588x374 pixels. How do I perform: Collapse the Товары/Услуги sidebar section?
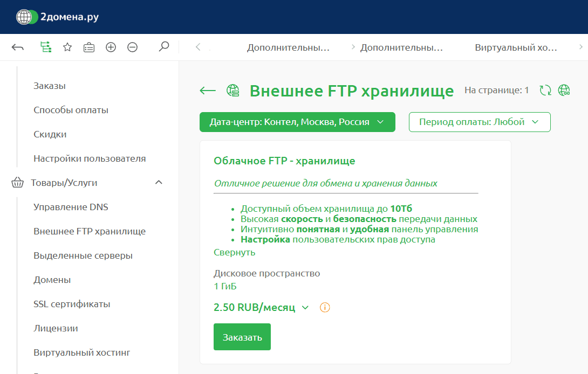point(159,183)
